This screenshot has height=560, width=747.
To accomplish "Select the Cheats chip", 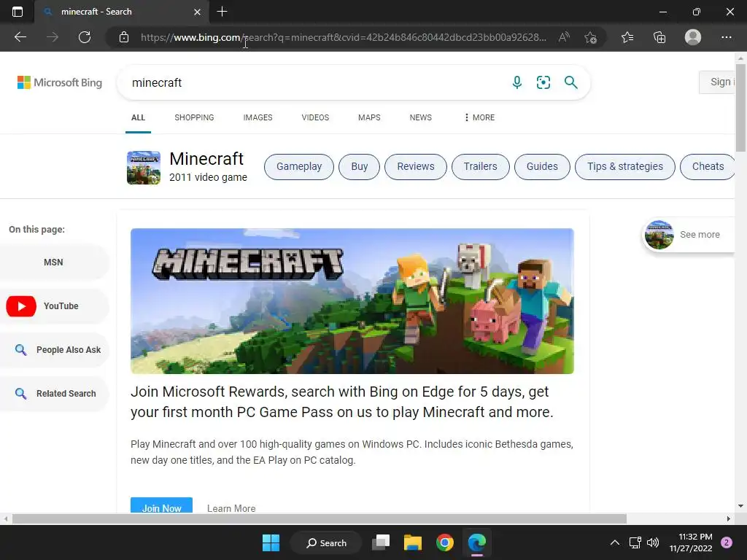I will point(708,167).
